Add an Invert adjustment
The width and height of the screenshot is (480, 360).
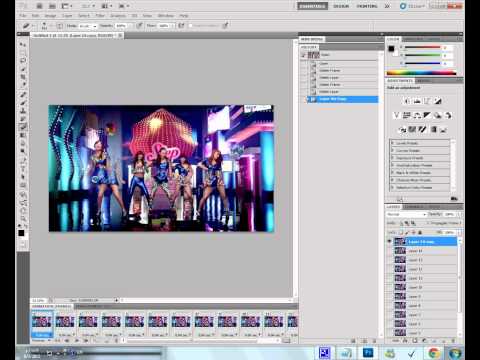pos(402,129)
